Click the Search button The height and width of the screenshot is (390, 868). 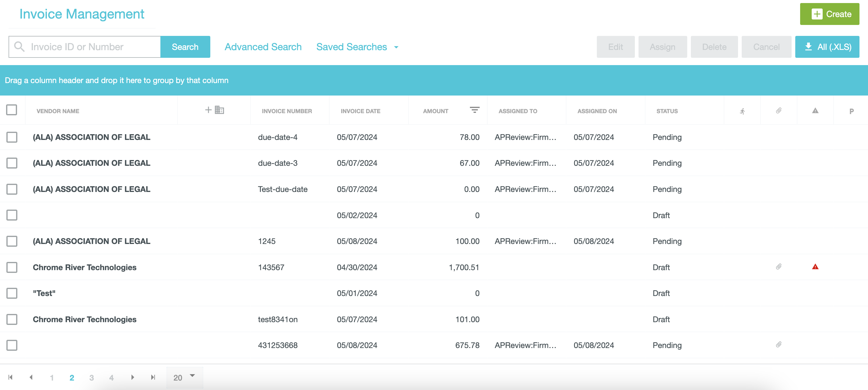click(185, 47)
